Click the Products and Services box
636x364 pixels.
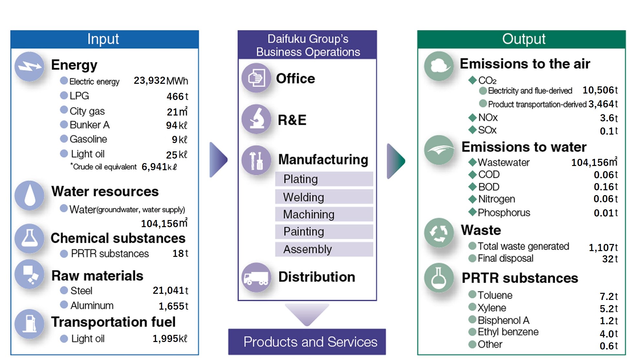pyautogui.click(x=307, y=342)
